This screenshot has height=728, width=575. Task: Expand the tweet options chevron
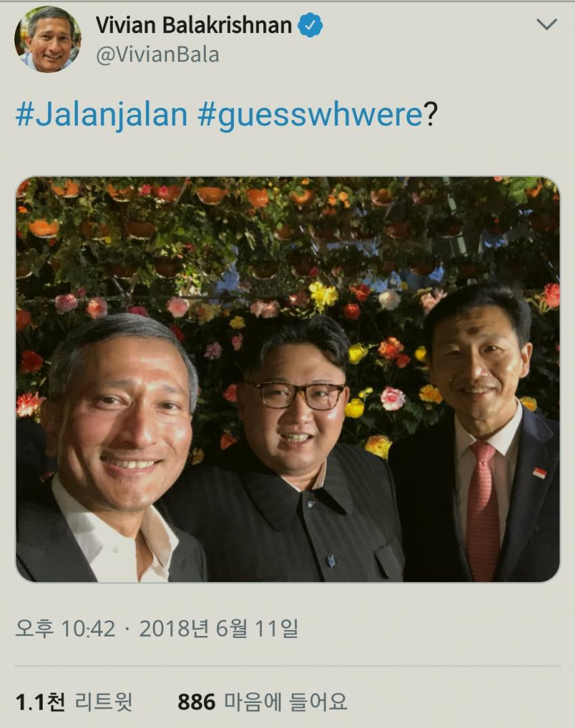click(546, 24)
